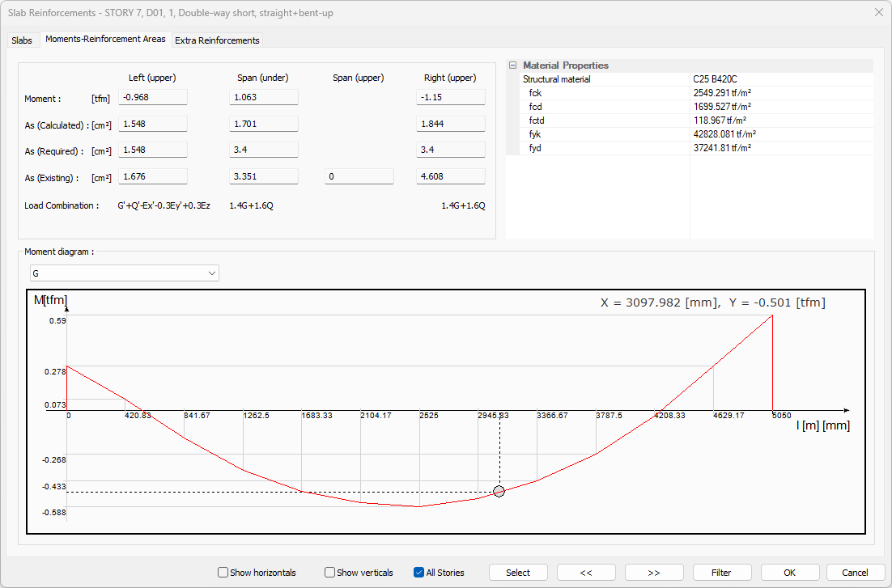Enable the Show verticals checkbox
The width and height of the screenshot is (892, 588).
pyautogui.click(x=330, y=573)
